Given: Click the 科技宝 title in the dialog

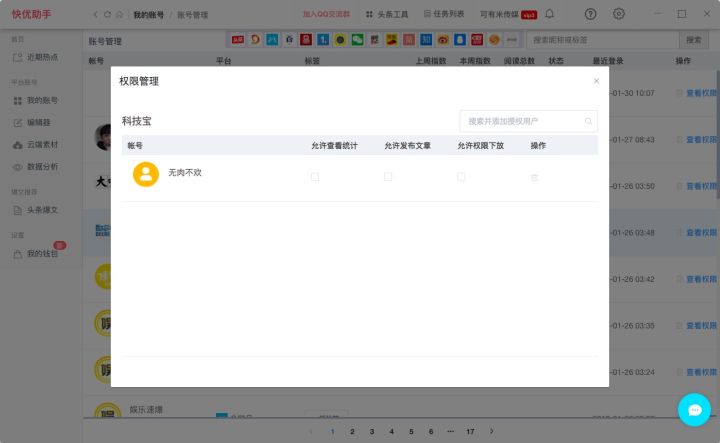Looking at the screenshot, I should tap(136, 121).
